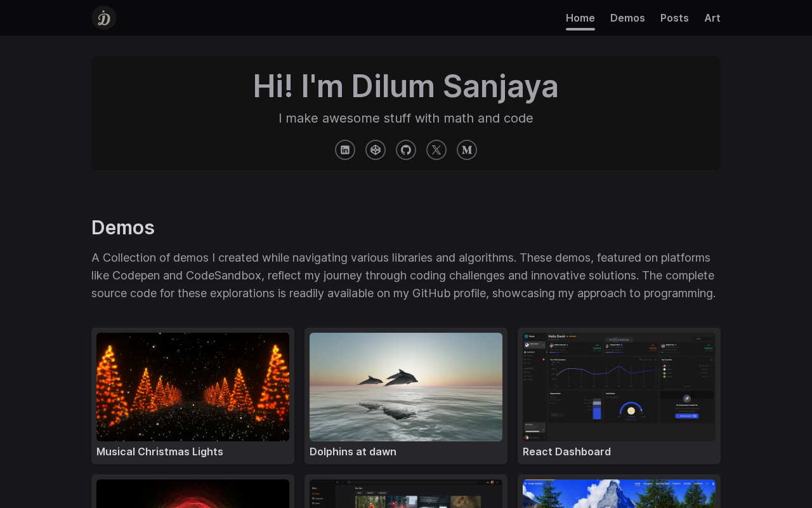Open the GitHub profile icon
This screenshot has height=508, width=812.
406,150
